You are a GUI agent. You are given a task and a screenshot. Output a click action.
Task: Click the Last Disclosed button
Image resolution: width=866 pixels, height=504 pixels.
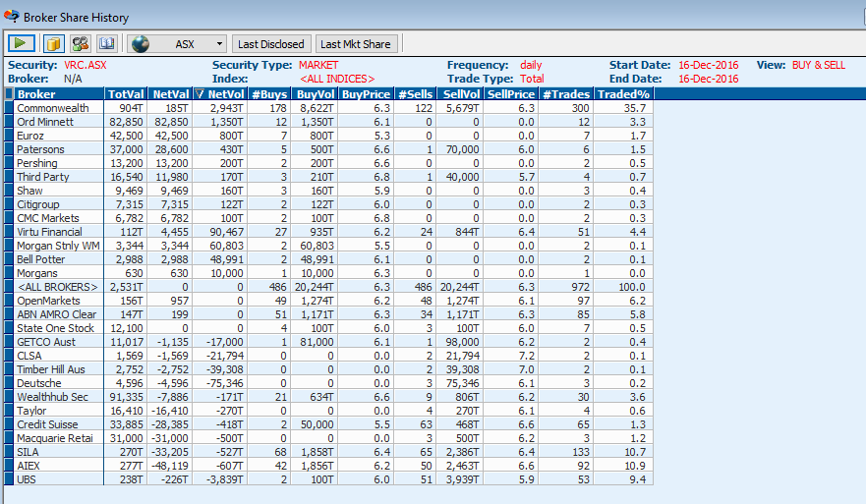tap(270, 43)
